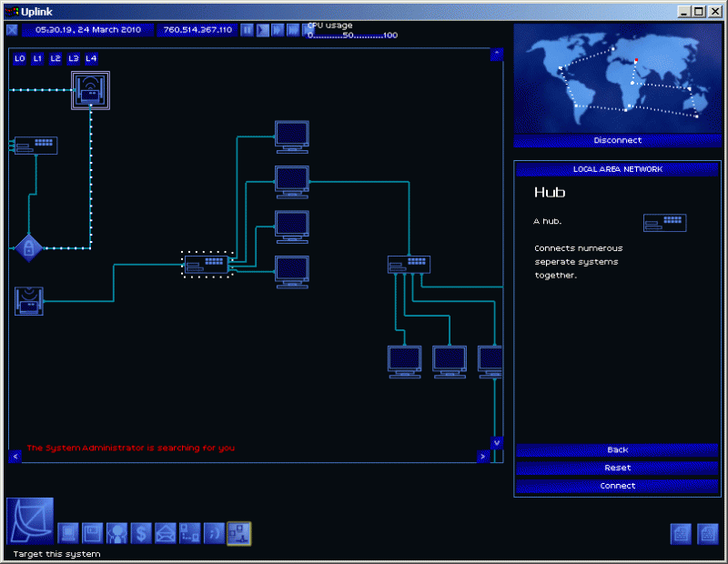Click the LOCAL AREA NETWORK panel header

(x=618, y=169)
